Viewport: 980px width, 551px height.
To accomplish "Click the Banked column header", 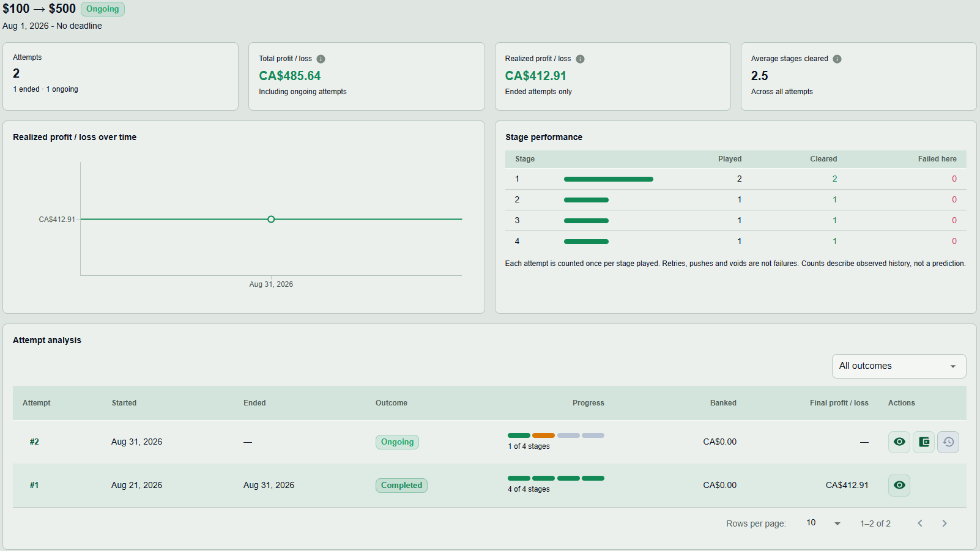I will tap(723, 403).
